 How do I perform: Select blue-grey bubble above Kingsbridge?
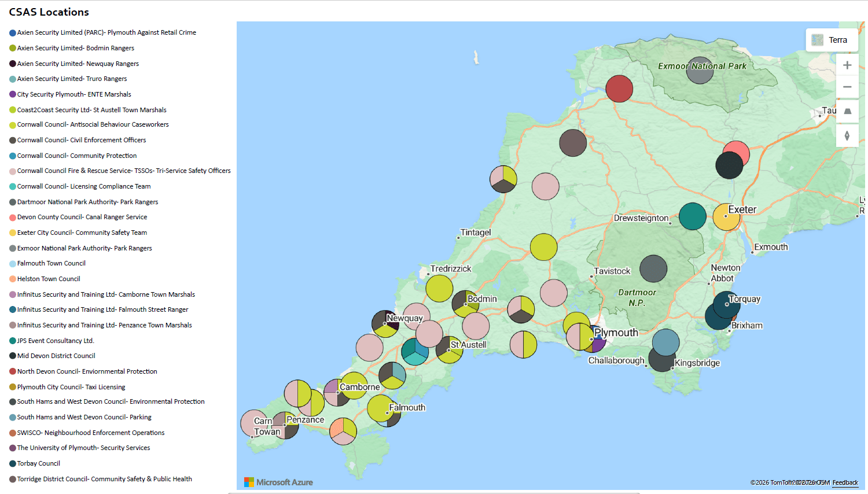pyautogui.click(x=666, y=342)
